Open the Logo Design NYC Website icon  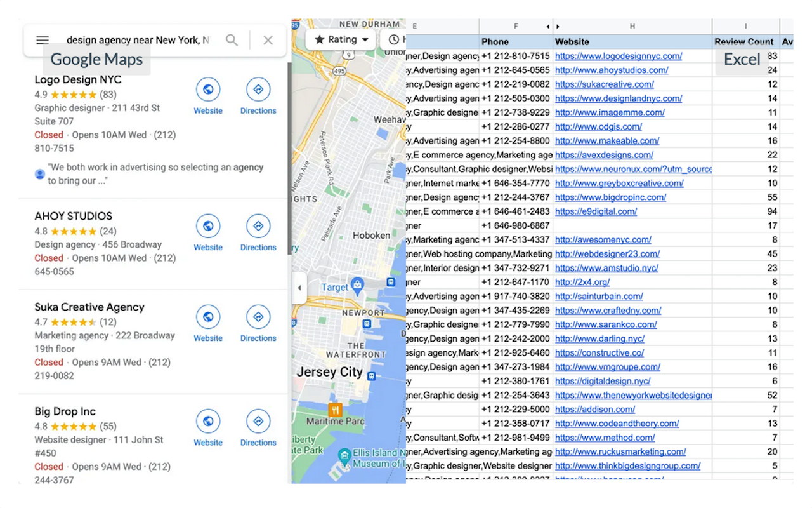(208, 90)
